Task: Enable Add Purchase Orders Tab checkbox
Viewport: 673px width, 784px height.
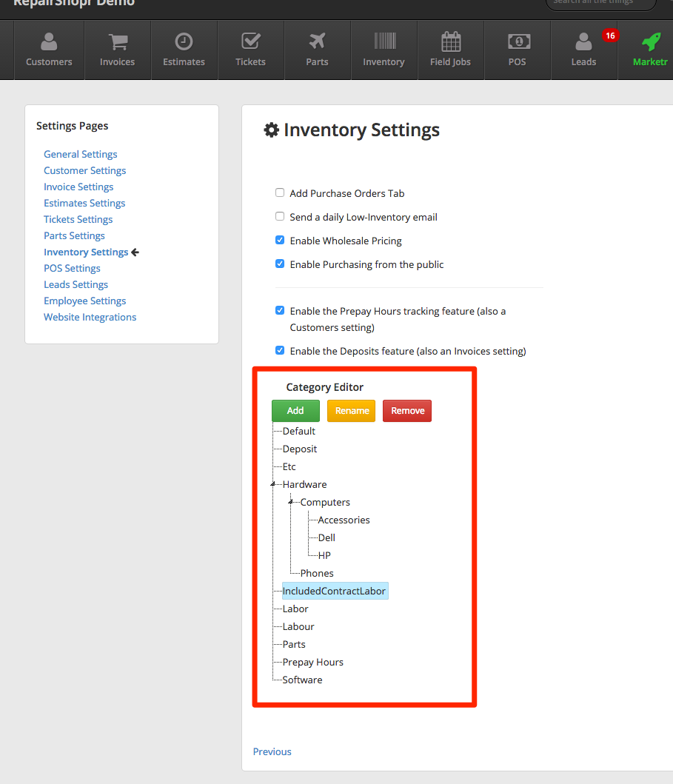Action: pyautogui.click(x=280, y=193)
